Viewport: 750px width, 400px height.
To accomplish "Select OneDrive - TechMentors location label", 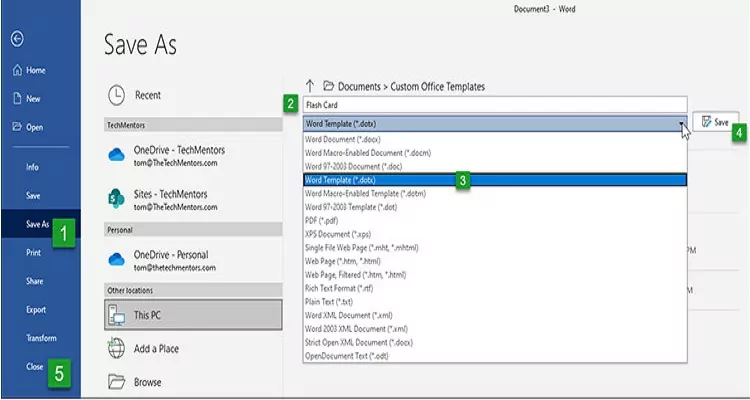I will [179, 150].
